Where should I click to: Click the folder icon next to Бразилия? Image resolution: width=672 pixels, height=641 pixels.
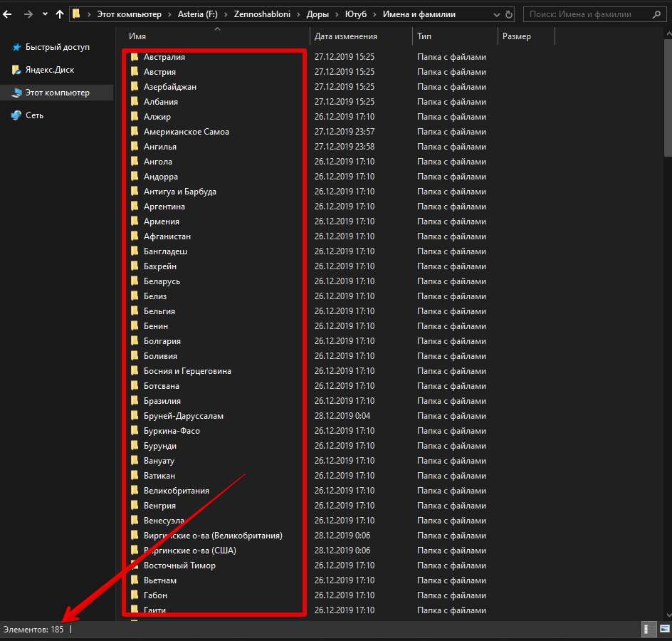[x=134, y=401]
